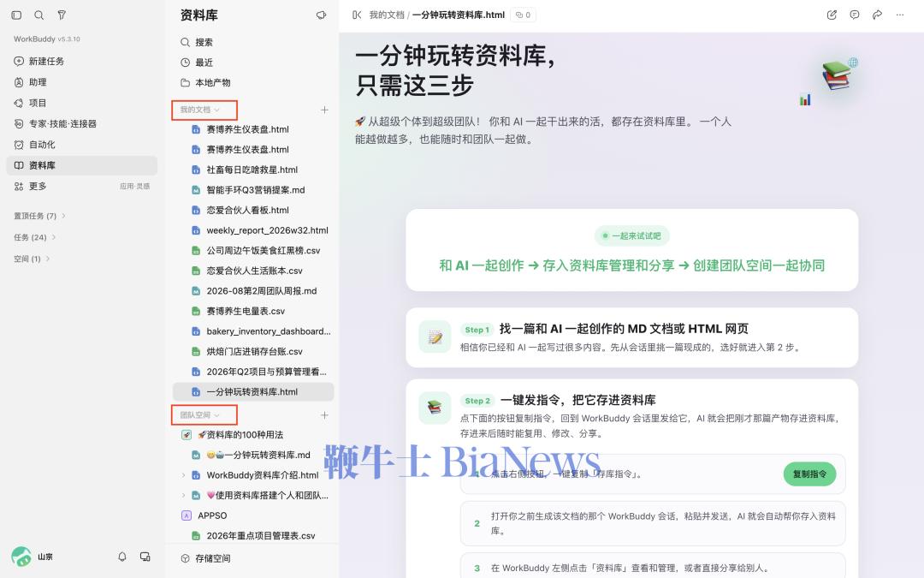This screenshot has width=924, height=578.
Task: Expand 置顶任务 (7) group
Action: click(39, 216)
